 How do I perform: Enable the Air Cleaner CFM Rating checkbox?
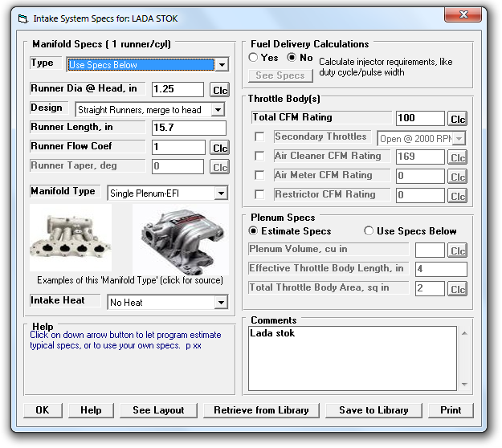pyautogui.click(x=259, y=157)
